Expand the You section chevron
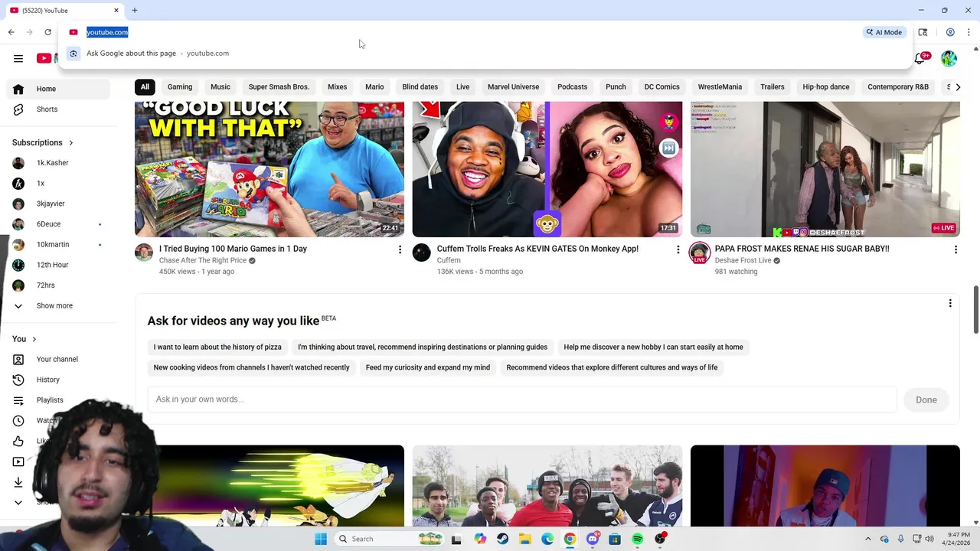The height and width of the screenshot is (551, 980). click(34, 339)
